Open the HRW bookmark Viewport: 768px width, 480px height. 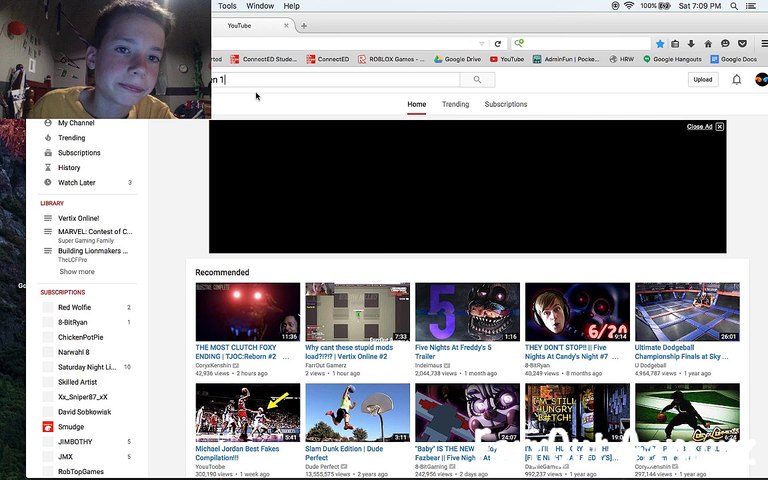(x=622, y=59)
